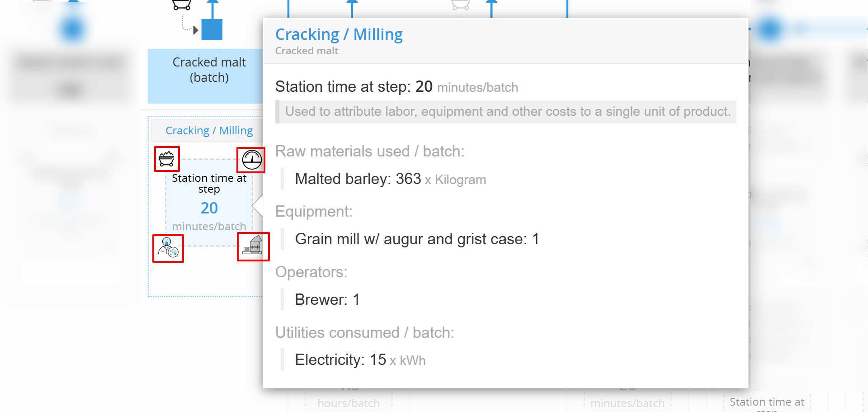Click the blurred blue circle at far right
Image resolution: width=868 pixels, height=412 pixels.
tap(770, 29)
